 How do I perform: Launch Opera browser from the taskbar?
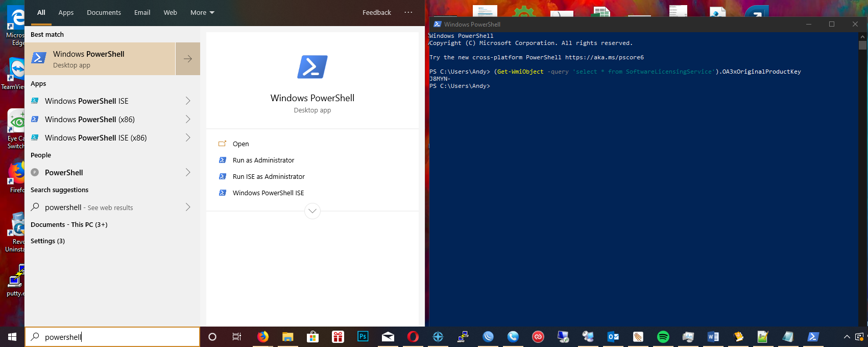point(413,337)
